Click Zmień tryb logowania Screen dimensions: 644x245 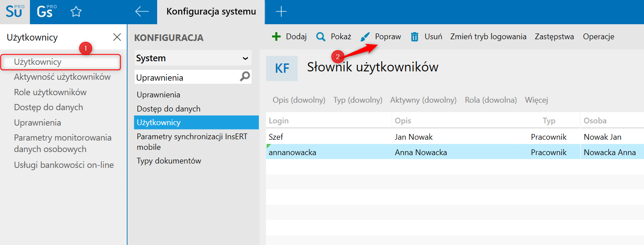pyautogui.click(x=488, y=37)
